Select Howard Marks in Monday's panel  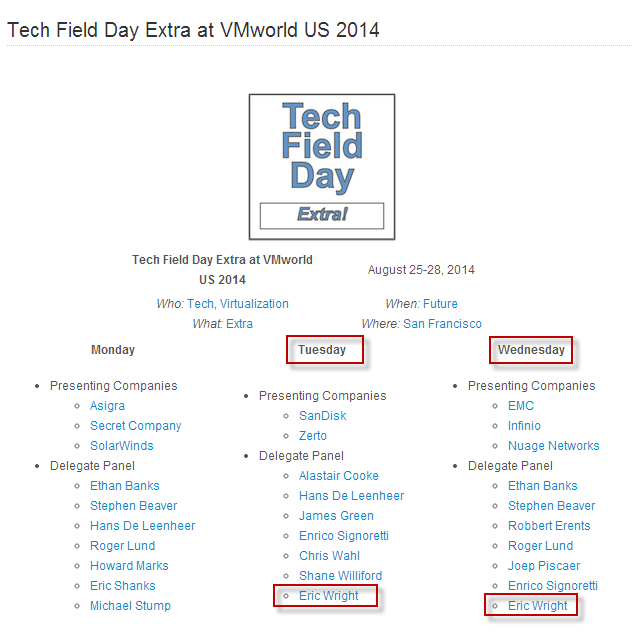click(129, 566)
